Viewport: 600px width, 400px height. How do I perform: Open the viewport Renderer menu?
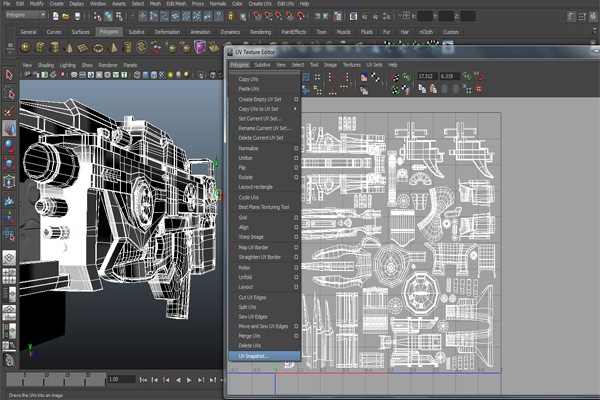(x=108, y=65)
